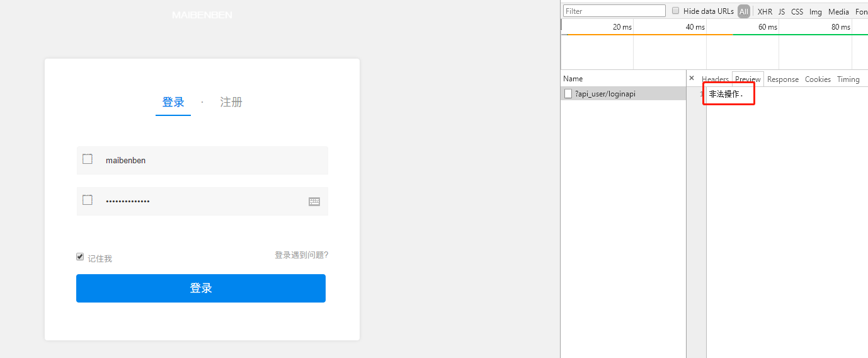This screenshot has width=868, height=358.
Task: Filter network requests by XHR
Action: coord(765,11)
